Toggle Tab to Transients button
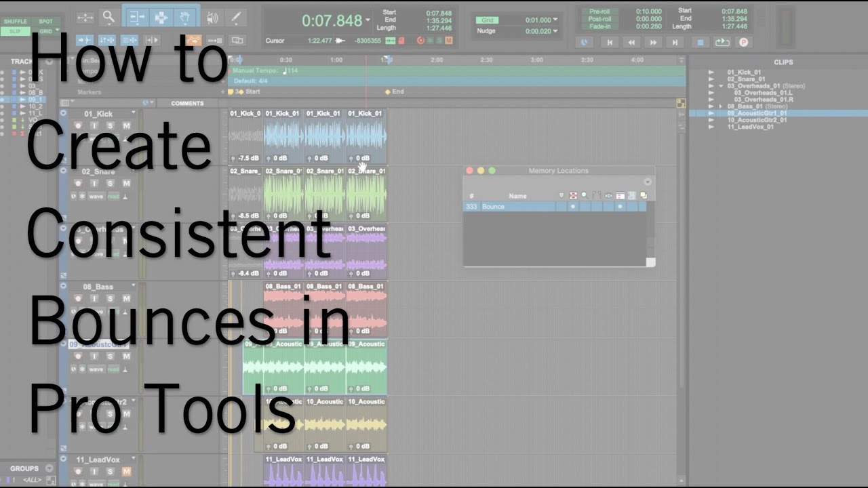Image resolution: width=868 pixels, height=488 pixels. pos(85,41)
